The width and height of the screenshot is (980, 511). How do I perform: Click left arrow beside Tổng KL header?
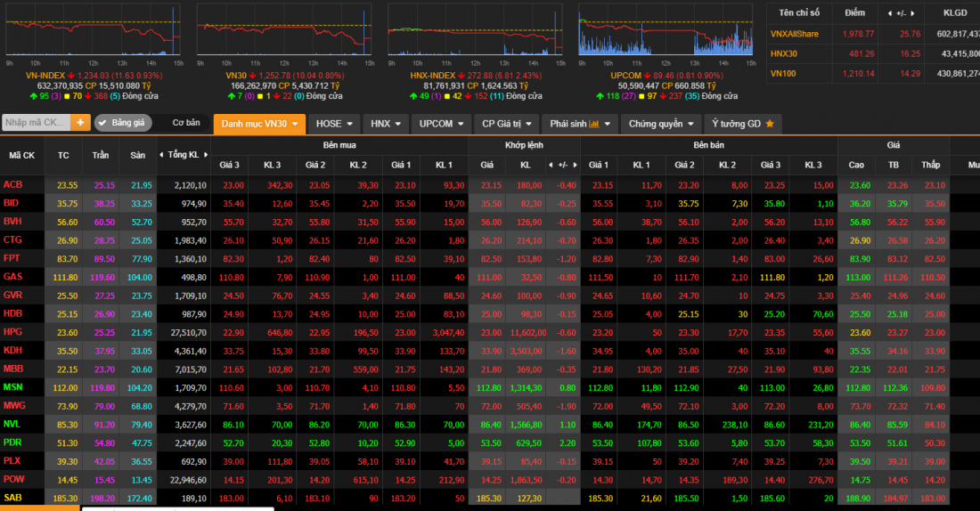pyautogui.click(x=162, y=154)
